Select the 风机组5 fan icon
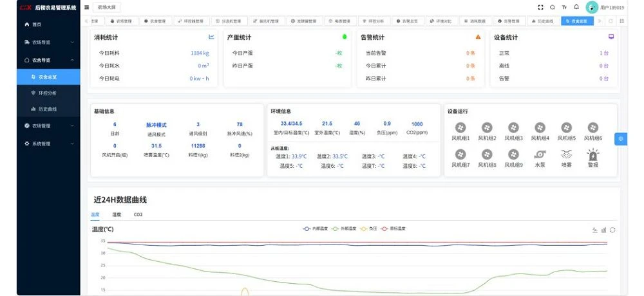The width and height of the screenshot is (644, 296). (x=566, y=127)
